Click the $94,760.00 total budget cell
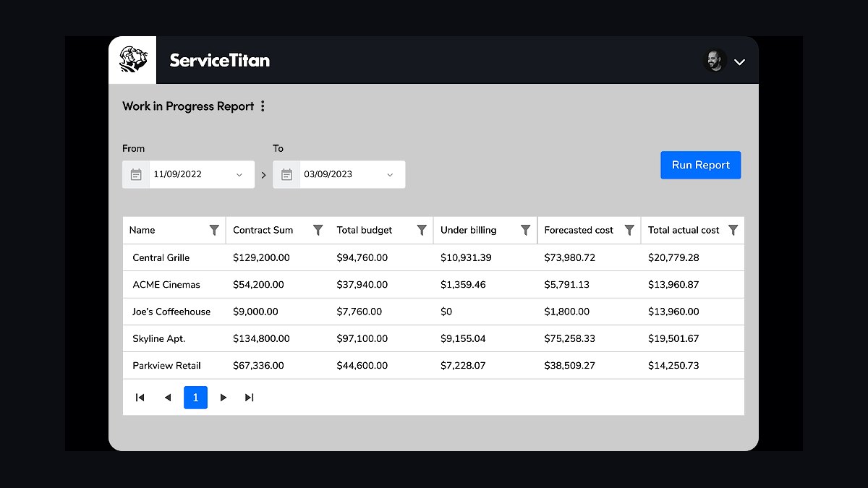 click(x=362, y=257)
